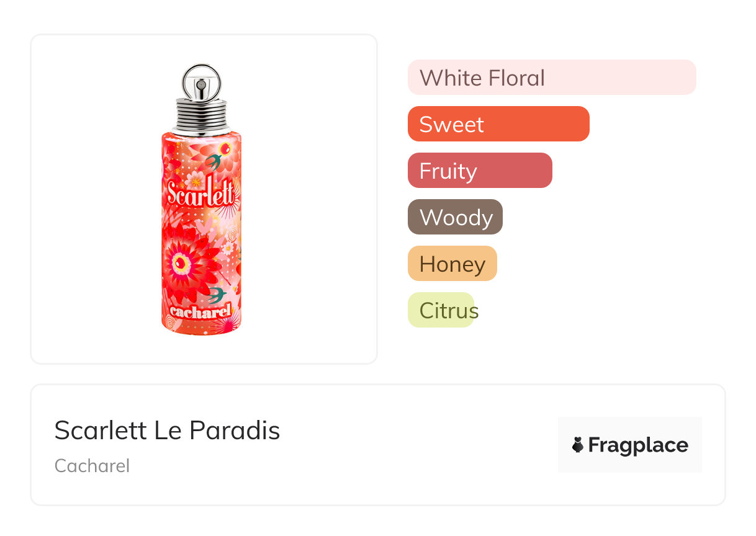Click the Fragplace bottle logo icon

(578, 445)
